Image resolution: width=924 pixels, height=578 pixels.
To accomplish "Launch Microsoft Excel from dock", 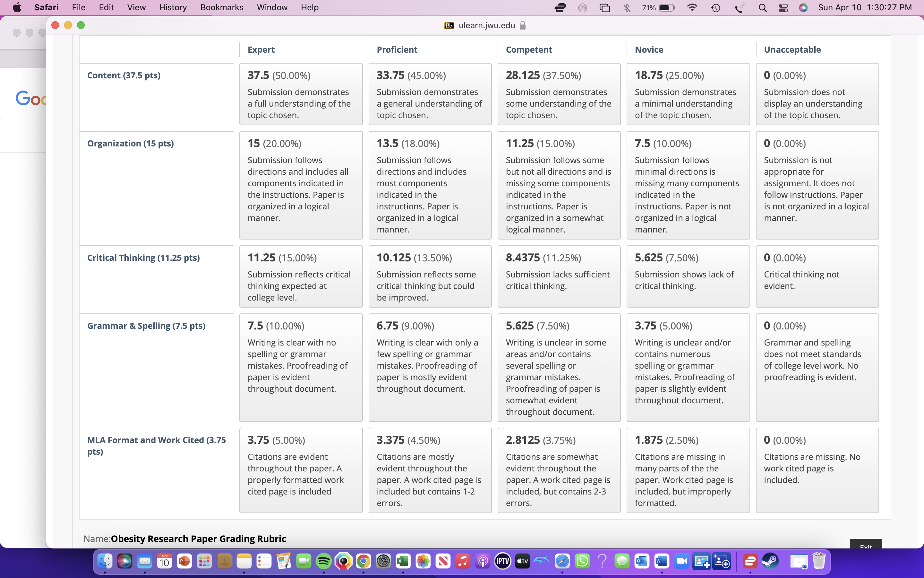I will click(x=403, y=561).
